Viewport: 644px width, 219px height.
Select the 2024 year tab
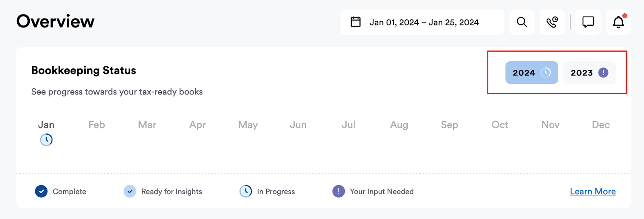pyautogui.click(x=532, y=73)
